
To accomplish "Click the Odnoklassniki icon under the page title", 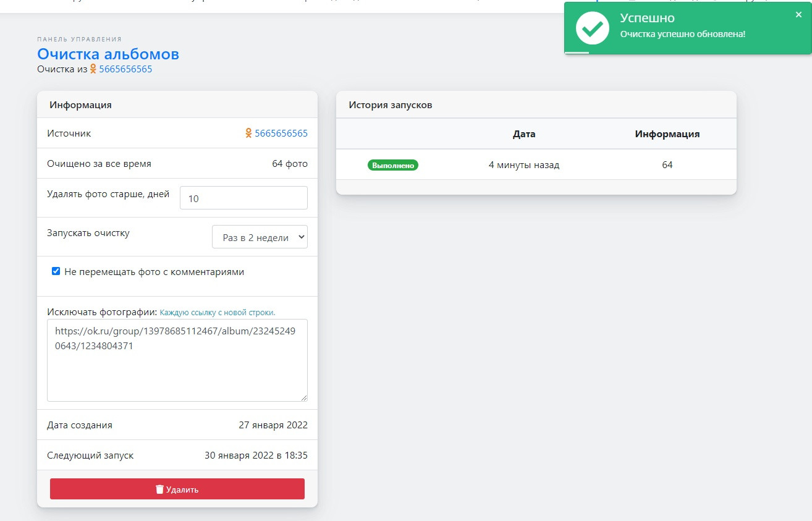I will (93, 69).
